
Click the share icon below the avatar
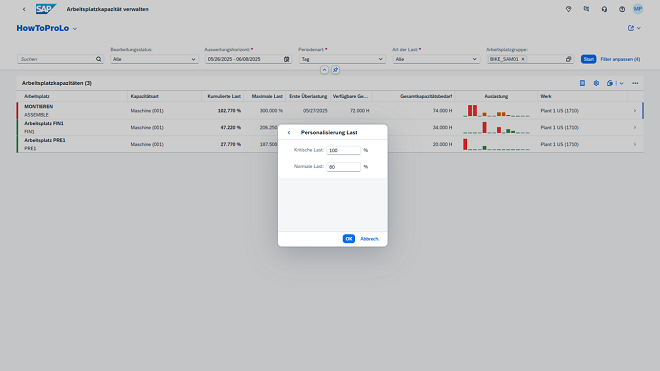[631, 28]
